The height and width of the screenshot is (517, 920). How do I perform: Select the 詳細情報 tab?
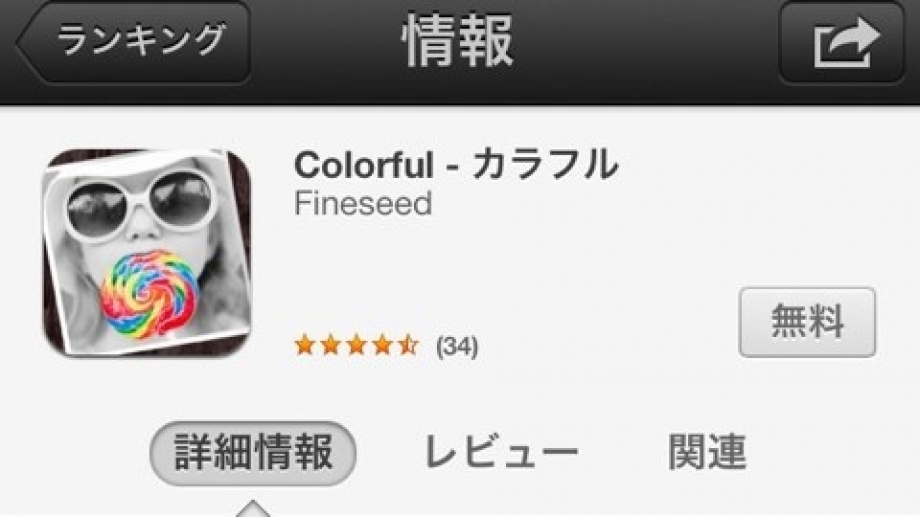[x=253, y=453]
